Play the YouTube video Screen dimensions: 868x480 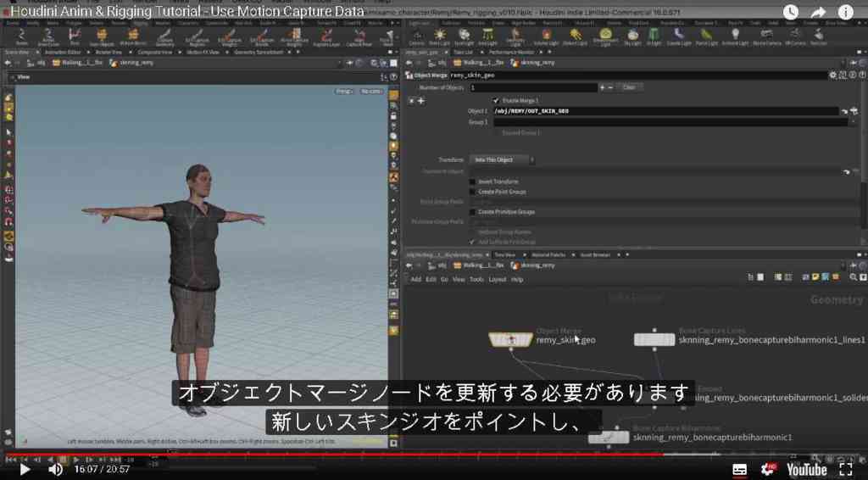pos(25,470)
